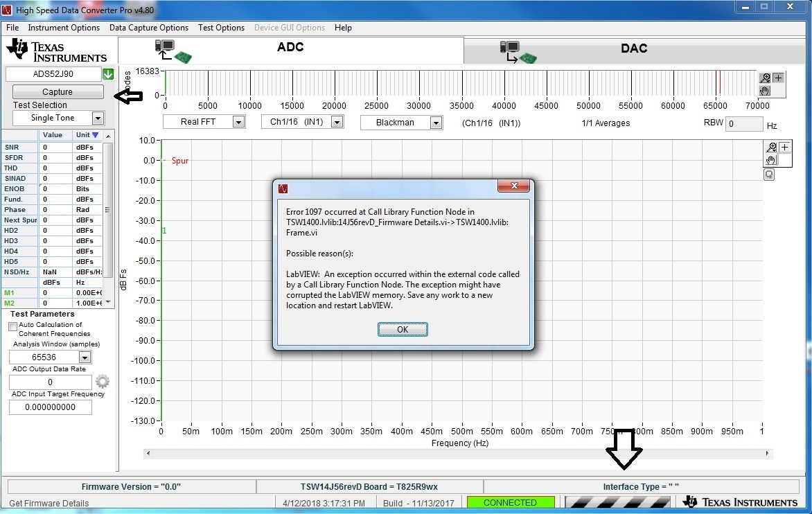The width and height of the screenshot is (812, 514).
Task: Open the Data Capture Options menu
Action: click(149, 28)
